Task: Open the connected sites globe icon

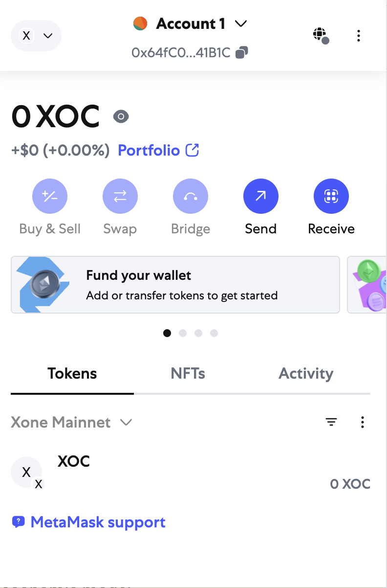Action: [x=321, y=35]
